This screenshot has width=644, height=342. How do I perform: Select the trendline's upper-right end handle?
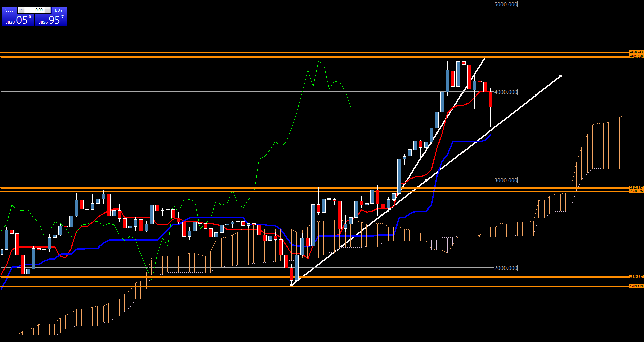click(560, 76)
